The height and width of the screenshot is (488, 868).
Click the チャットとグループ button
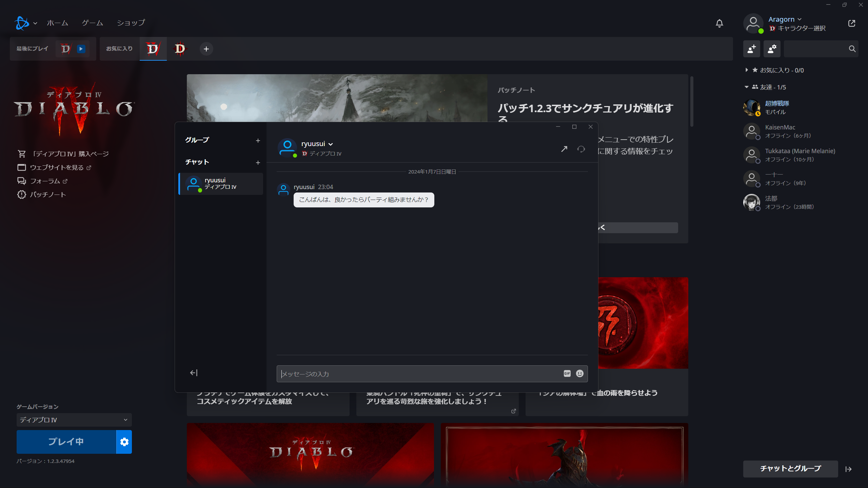(x=790, y=469)
